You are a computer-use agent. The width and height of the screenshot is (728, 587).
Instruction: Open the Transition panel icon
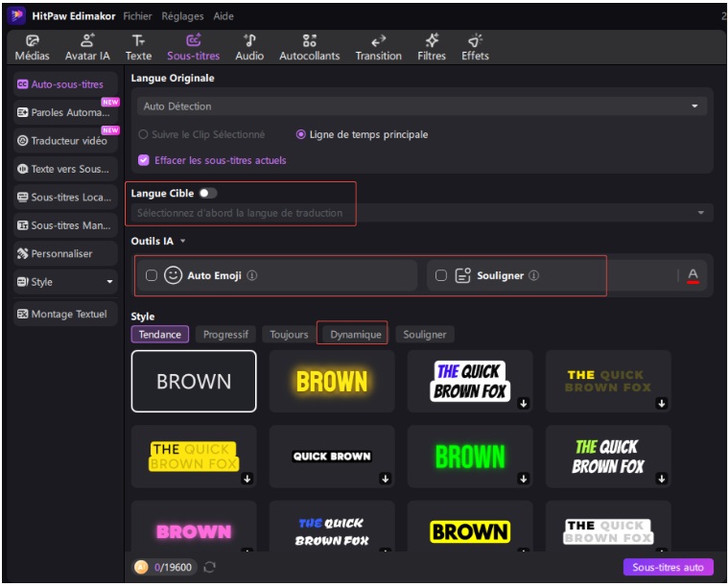pyautogui.click(x=378, y=41)
